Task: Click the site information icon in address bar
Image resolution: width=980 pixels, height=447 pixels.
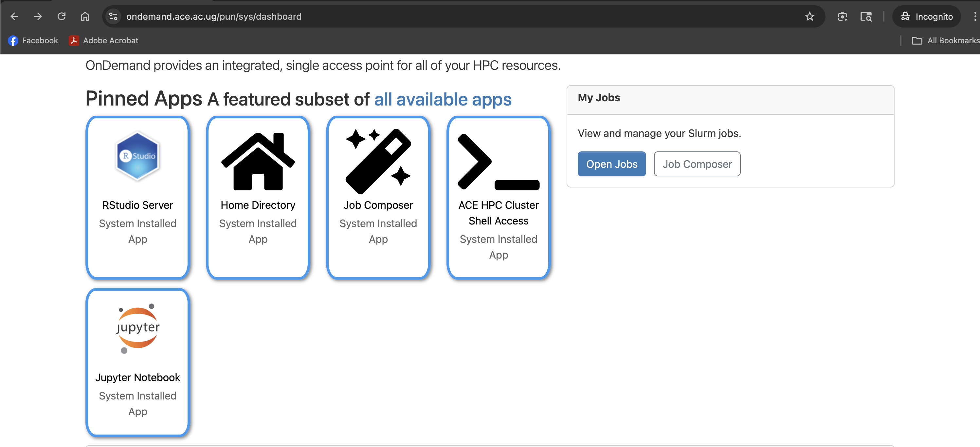Action: 113,16
